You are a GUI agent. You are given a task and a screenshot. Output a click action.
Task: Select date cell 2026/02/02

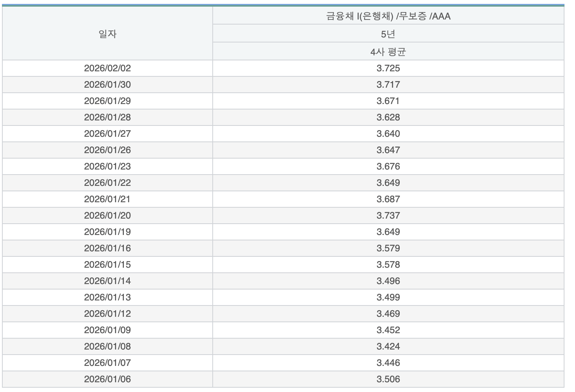108,68
